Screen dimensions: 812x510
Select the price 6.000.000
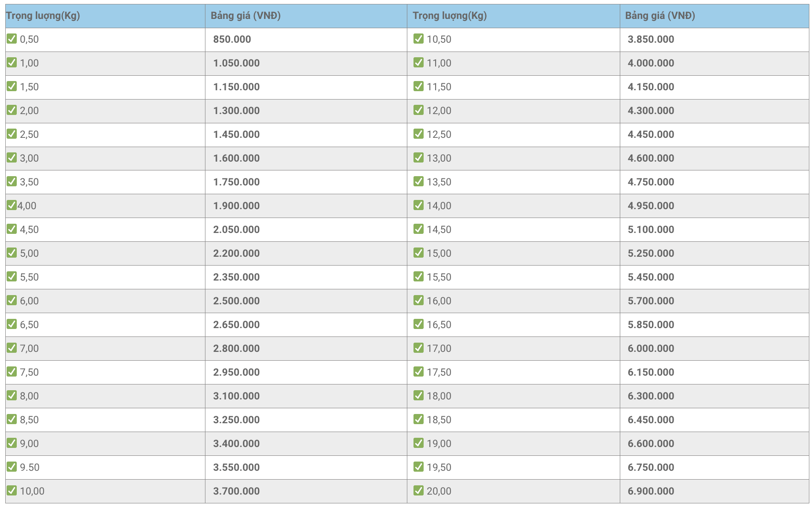[x=651, y=348]
